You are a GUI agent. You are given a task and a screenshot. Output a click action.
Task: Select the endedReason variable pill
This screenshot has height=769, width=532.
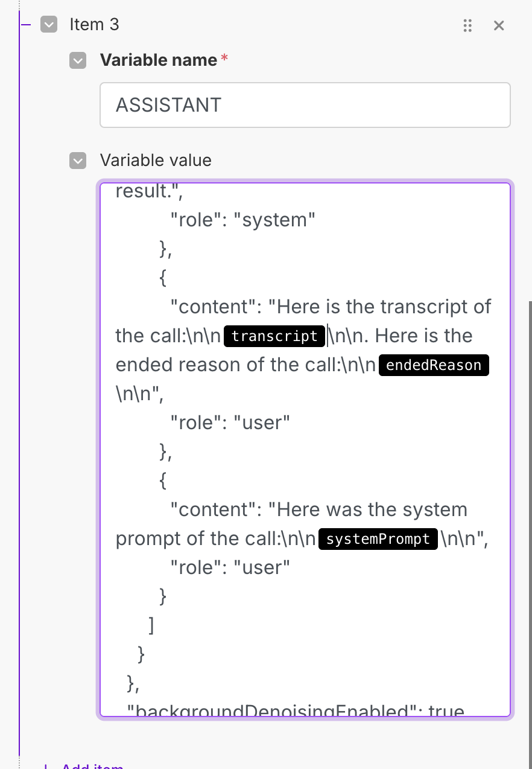[433, 365]
